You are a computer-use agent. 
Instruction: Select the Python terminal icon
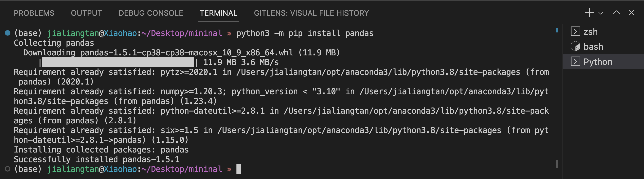(x=575, y=62)
